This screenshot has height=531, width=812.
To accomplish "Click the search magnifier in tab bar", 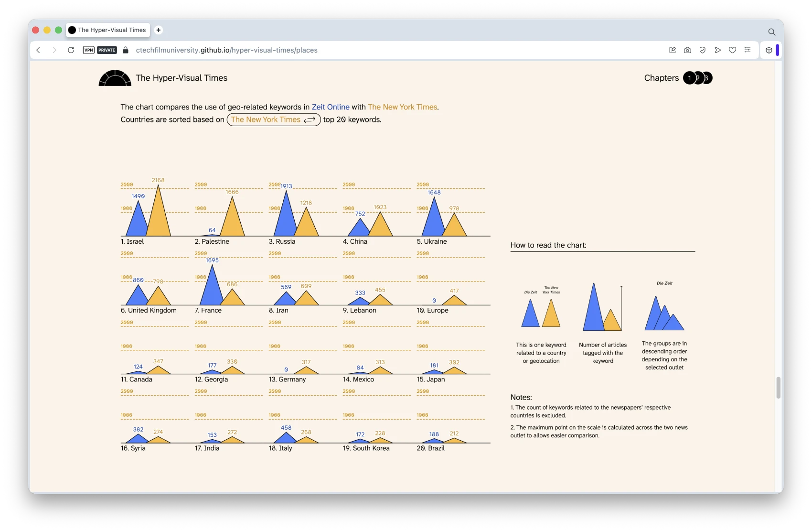I will pos(771,32).
